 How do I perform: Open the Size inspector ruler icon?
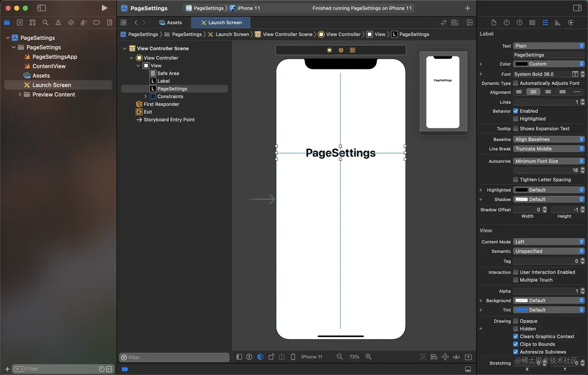point(558,23)
